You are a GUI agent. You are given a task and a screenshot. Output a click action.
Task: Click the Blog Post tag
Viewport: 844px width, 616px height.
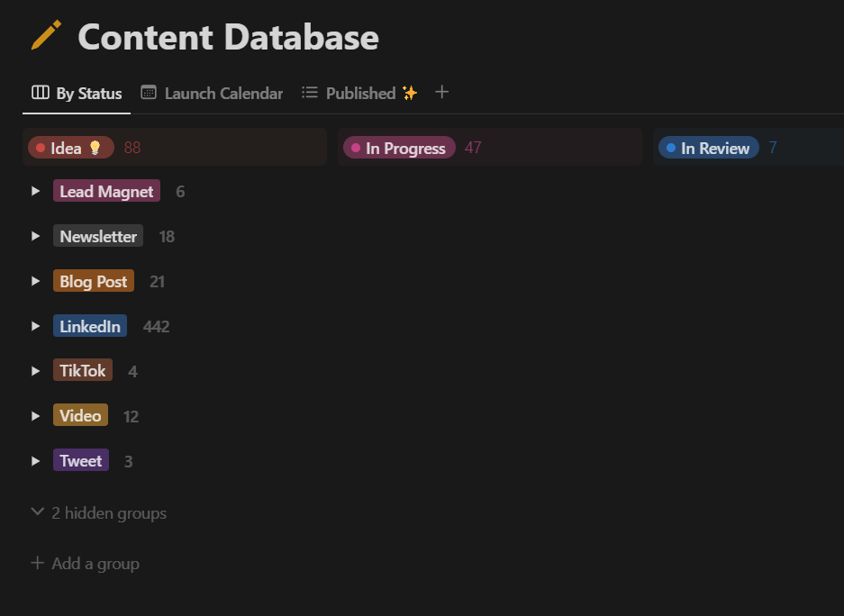click(x=94, y=281)
